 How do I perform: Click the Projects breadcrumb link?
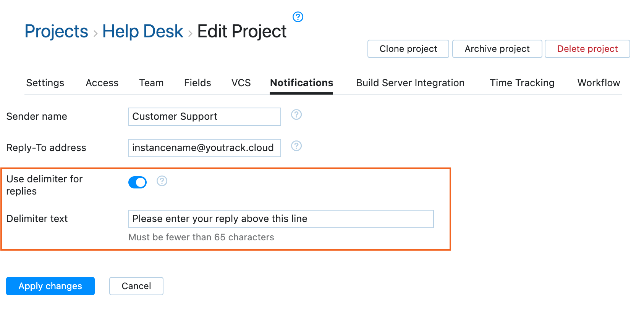(x=57, y=31)
